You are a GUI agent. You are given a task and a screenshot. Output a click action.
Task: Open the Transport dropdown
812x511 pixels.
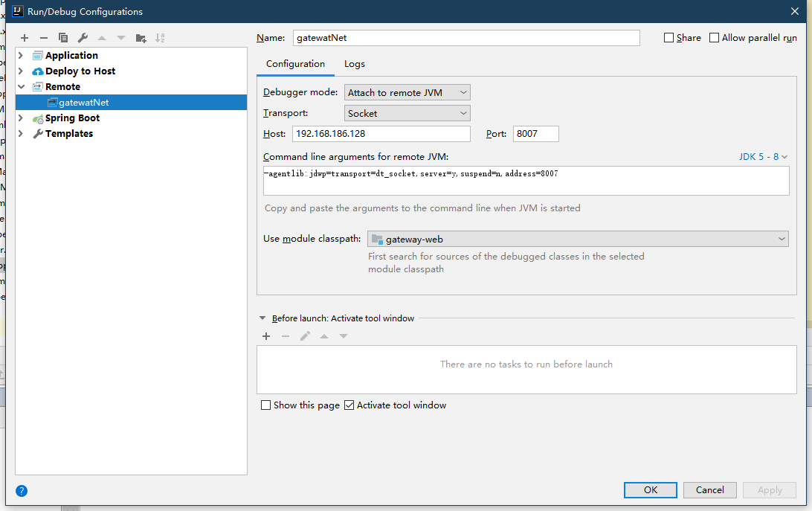(x=407, y=112)
